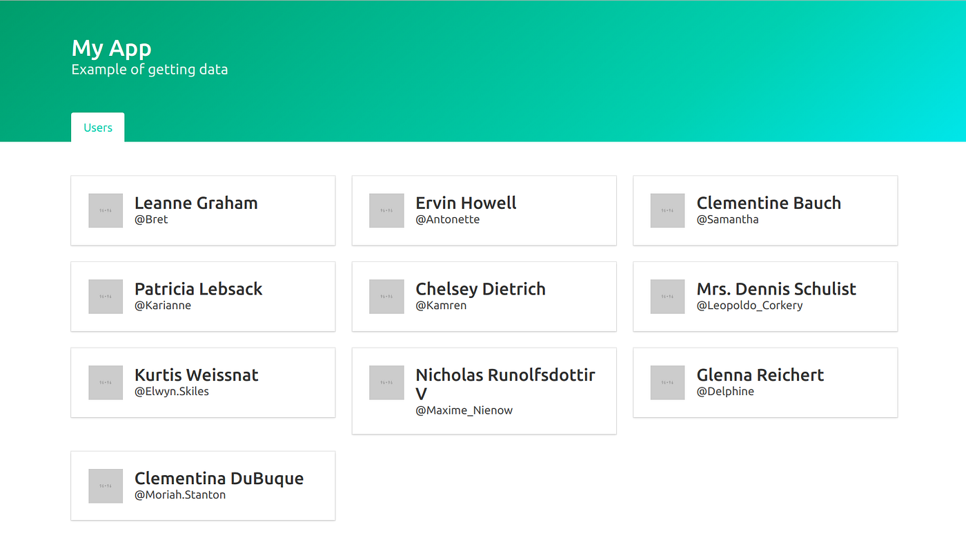Select the @Leopoldo_Corkery username
Viewport: 966px width, 560px height.
coord(749,306)
